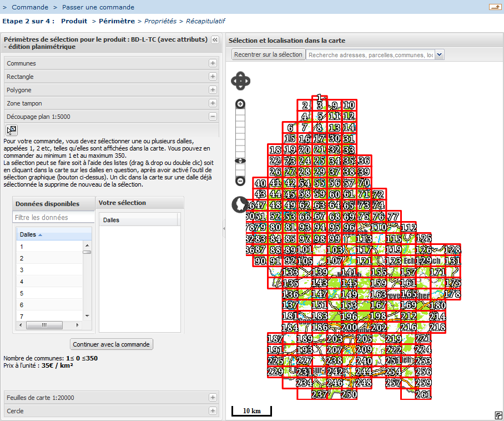This screenshot has width=504, height=421.
Task: Pan the map up with navigation arrow
Action: click(241, 74)
